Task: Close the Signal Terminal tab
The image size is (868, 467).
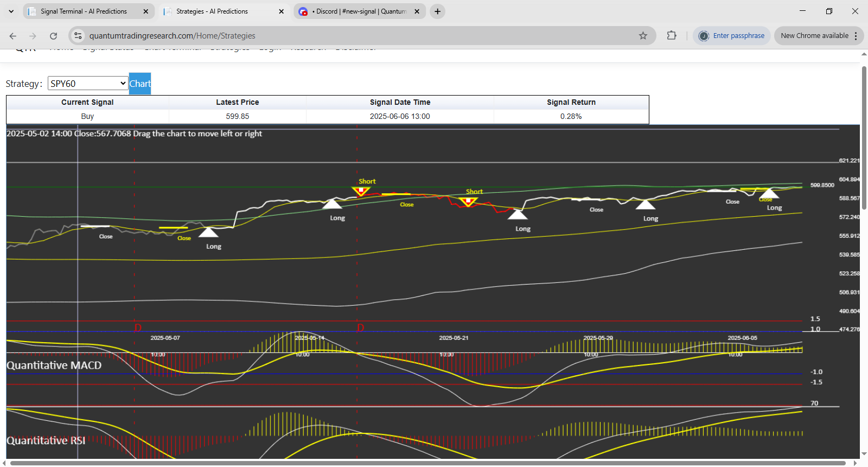Action: point(145,11)
